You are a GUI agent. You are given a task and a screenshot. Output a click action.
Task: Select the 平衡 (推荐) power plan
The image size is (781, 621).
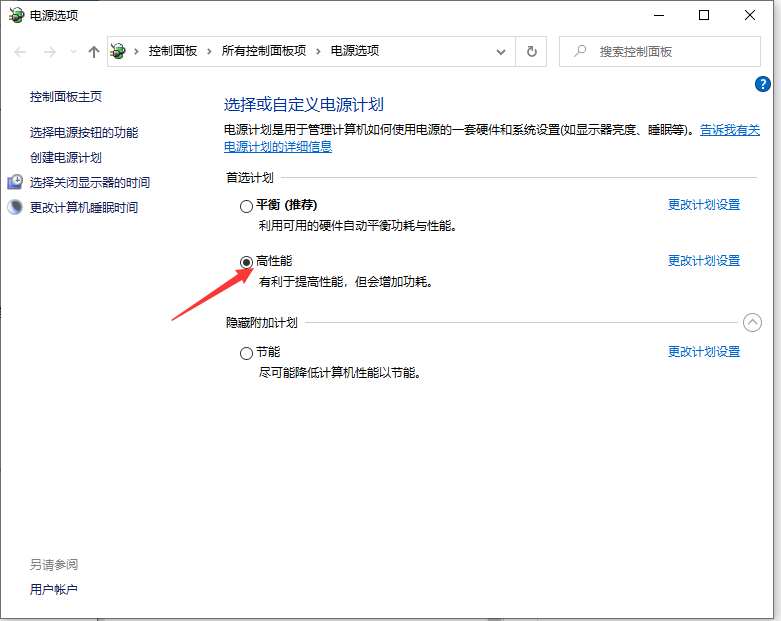[x=246, y=206]
